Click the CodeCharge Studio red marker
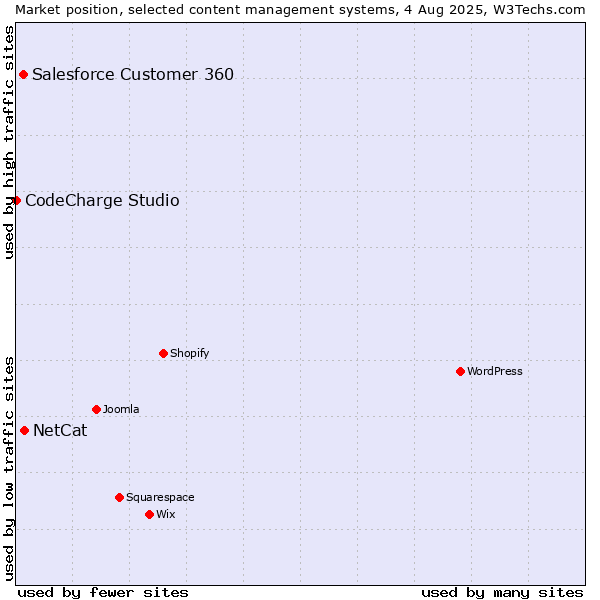600x600 pixels. pos(16,201)
